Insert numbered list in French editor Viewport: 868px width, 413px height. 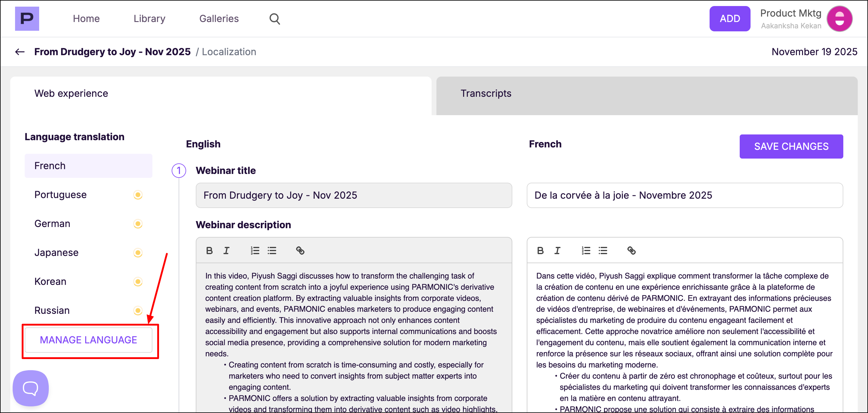pos(585,251)
